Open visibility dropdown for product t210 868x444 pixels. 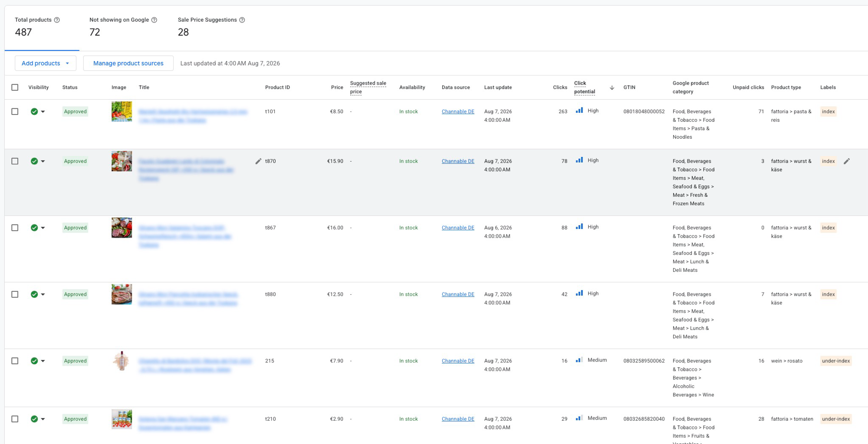pyautogui.click(x=43, y=419)
